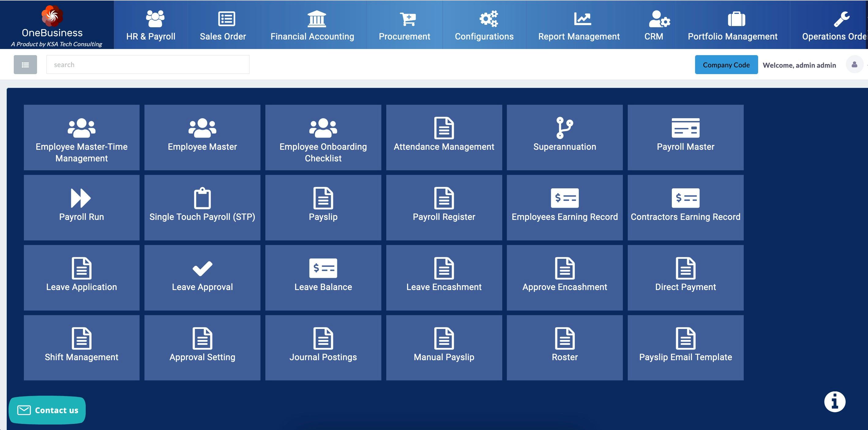The height and width of the screenshot is (430, 868).
Task: Open the Employee Master tile
Action: (x=202, y=137)
